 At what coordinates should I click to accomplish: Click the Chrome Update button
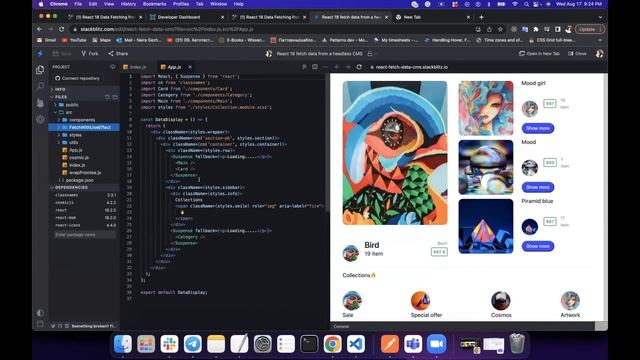(589, 29)
